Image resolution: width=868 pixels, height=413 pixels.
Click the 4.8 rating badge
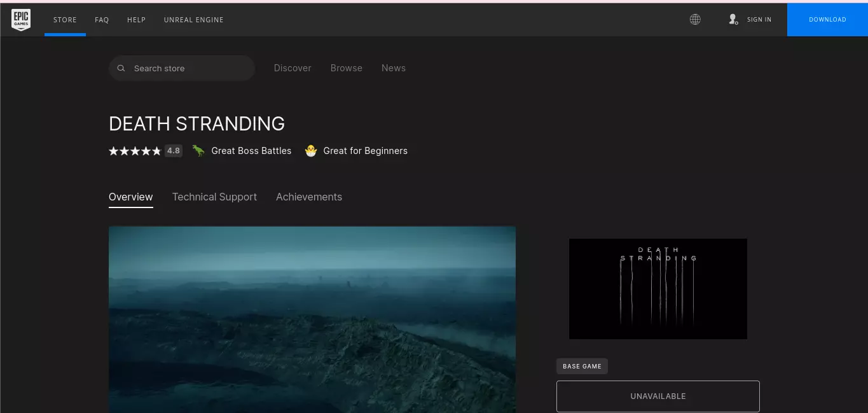[x=174, y=151]
